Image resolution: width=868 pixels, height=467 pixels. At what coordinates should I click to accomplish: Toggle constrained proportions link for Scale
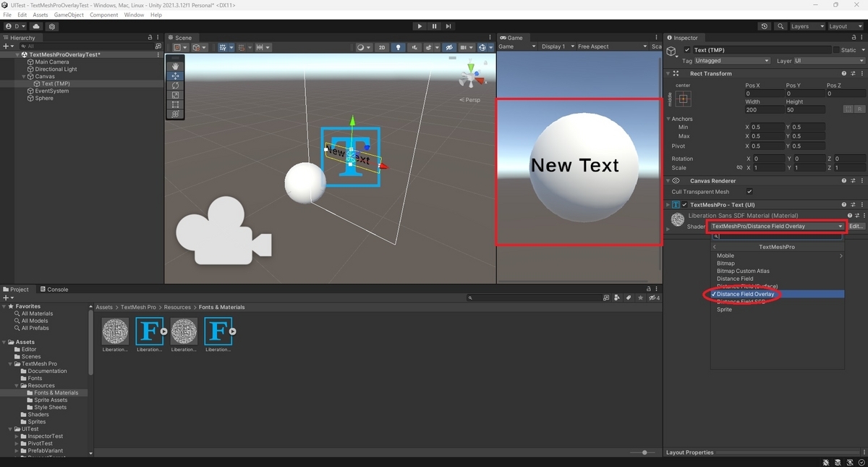tap(739, 167)
